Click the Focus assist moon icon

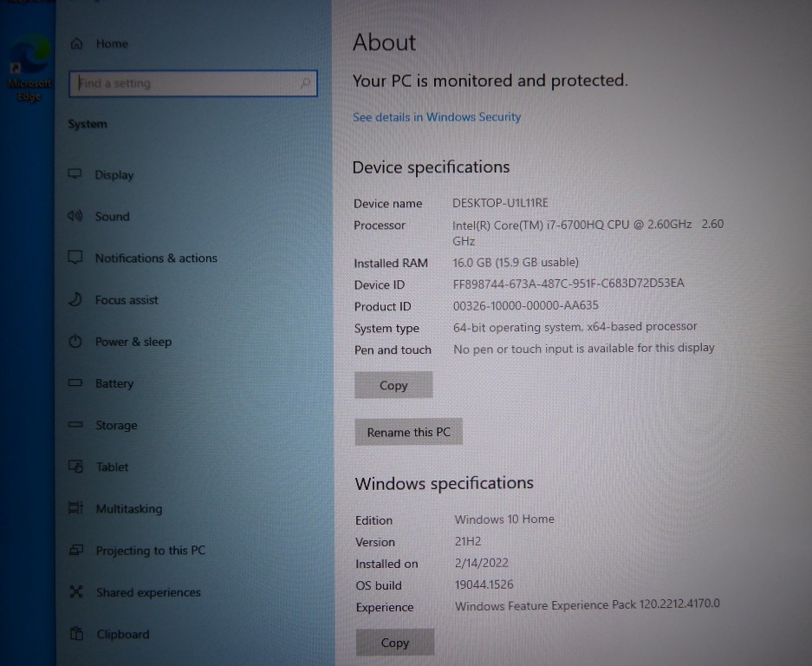pyautogui.click(x=75, y=299)
